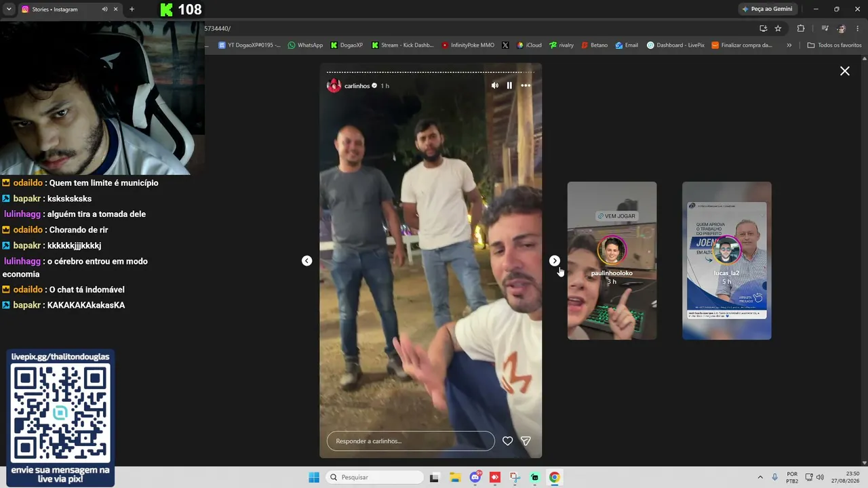Image resolution: width=868 pixels, height=488 pixels.
Task: Open the browser Extensions menu
Action: pyautogui.click(x=801, y=28)
